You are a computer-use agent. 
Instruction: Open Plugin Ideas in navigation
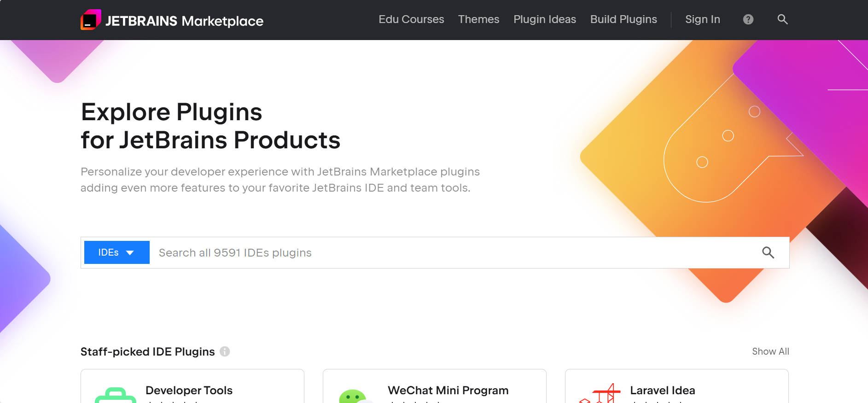point(545,19)
